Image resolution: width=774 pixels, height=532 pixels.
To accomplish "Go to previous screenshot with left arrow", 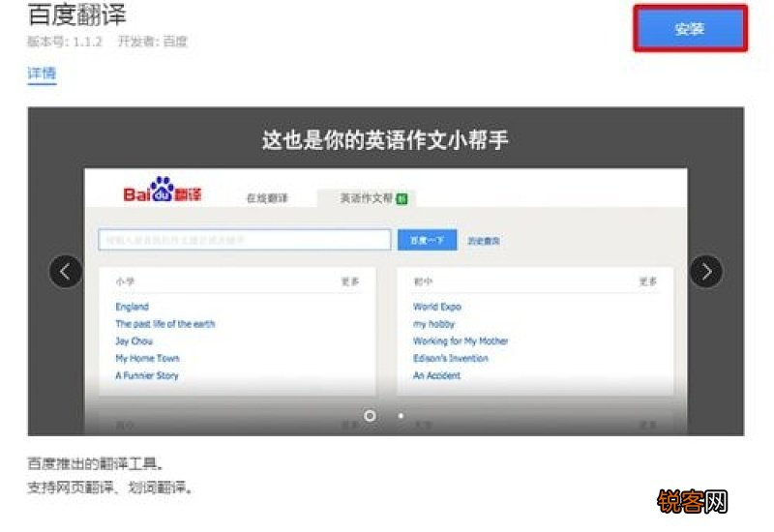I will (x=66, y=272).
